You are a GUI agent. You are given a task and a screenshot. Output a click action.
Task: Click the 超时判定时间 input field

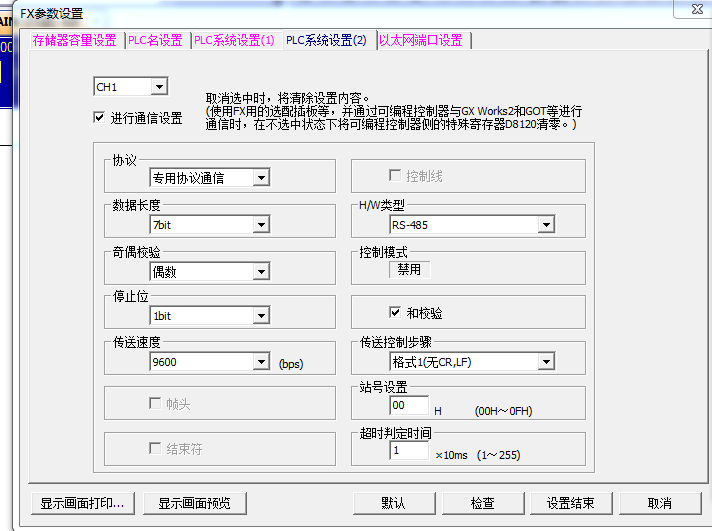click(409, 451)
